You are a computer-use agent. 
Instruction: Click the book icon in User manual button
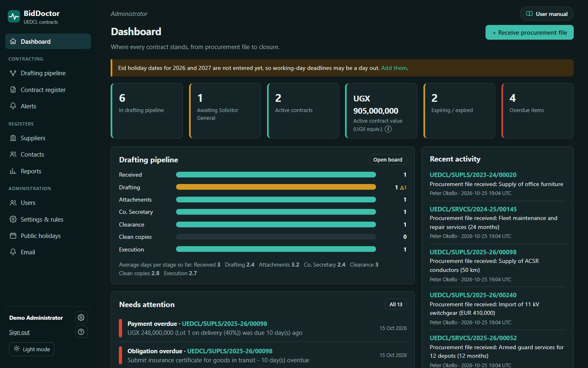tap(529, 14)
